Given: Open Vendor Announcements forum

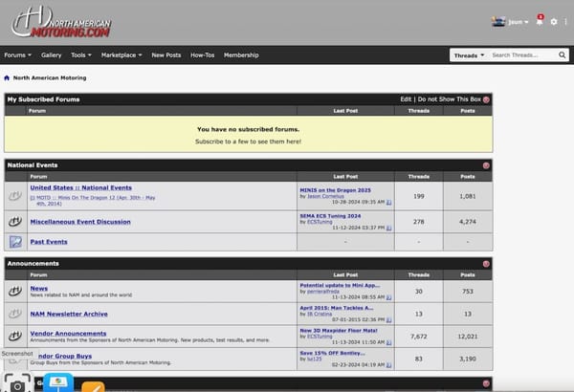Looking at the screenshot, I should 68,334.
